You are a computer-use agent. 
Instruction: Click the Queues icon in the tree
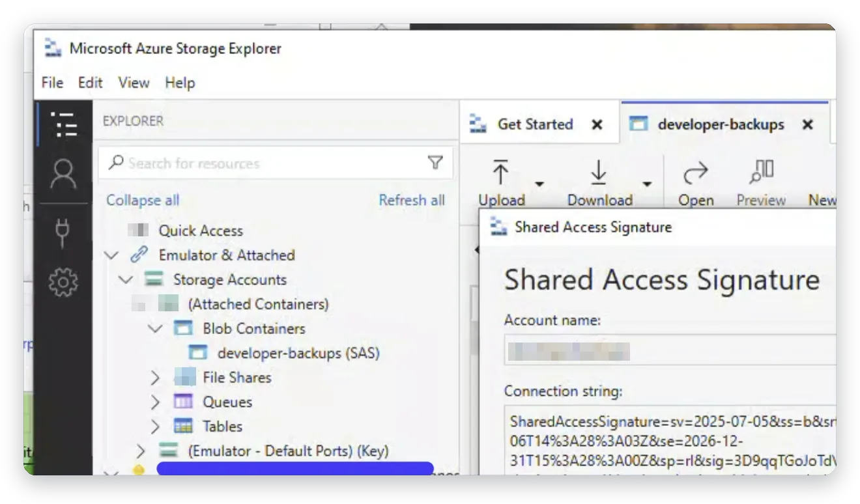[x=183, y=402]
